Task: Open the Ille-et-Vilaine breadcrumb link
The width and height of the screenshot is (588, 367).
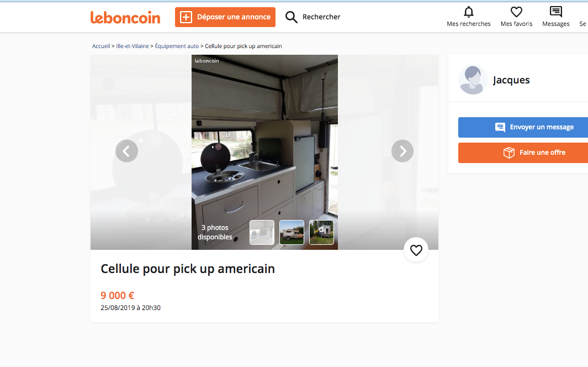Action: pos(133,46)
